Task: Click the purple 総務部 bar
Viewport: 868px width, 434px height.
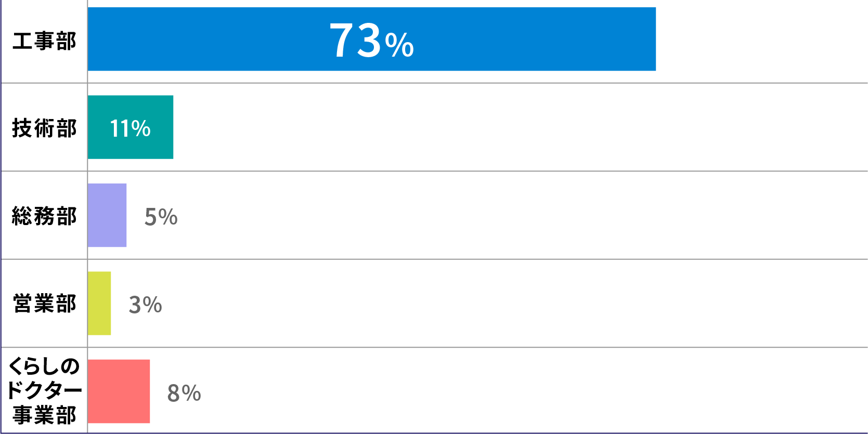Action: [x=107, y=215]
